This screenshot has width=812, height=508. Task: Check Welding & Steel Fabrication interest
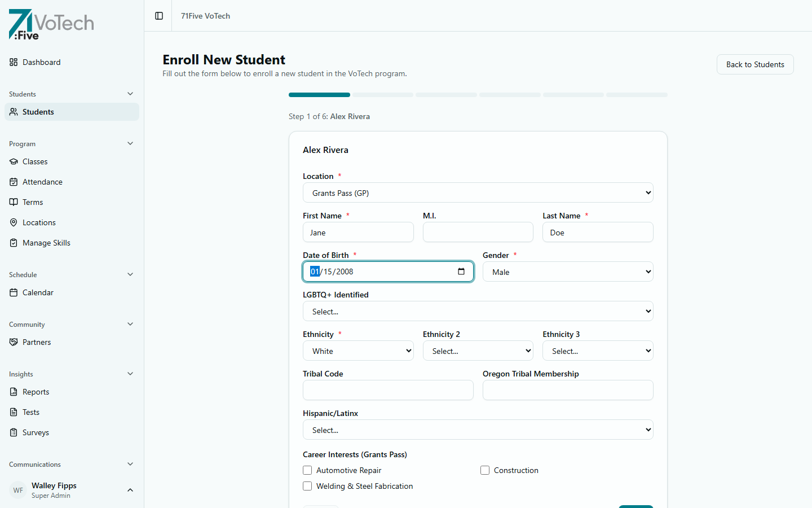click(307, 486)
